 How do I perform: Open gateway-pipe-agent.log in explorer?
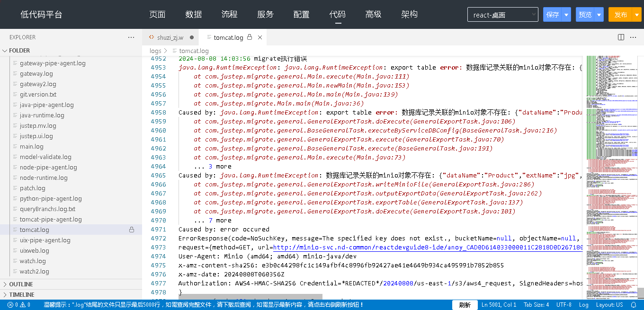click(x=53, y=63)
